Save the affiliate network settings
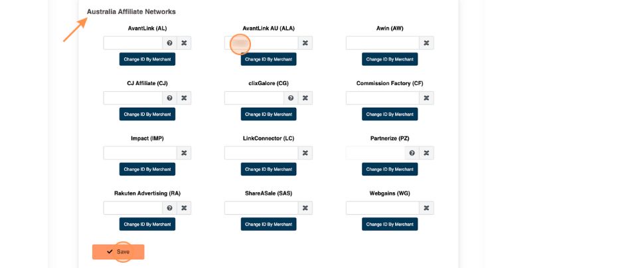The width and height of the screenshot is (644, 268). tap(118, 252)
